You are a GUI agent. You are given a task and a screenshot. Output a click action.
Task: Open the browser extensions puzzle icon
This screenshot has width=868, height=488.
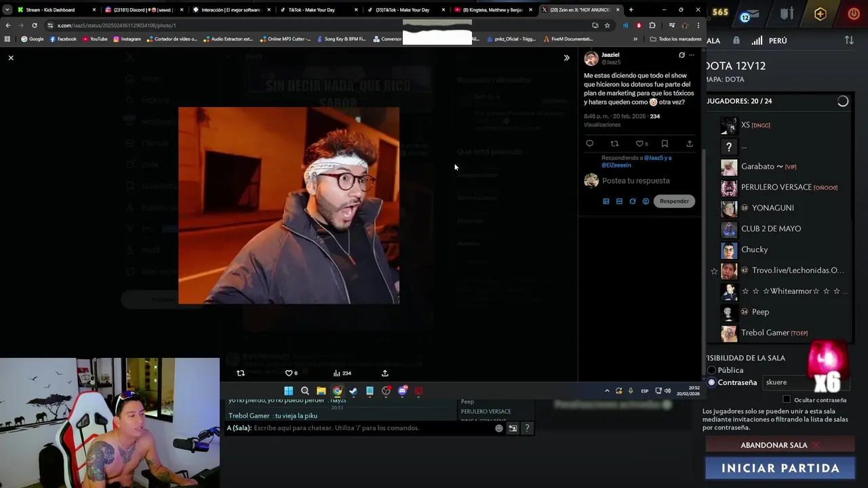click(x=652, y=25)
